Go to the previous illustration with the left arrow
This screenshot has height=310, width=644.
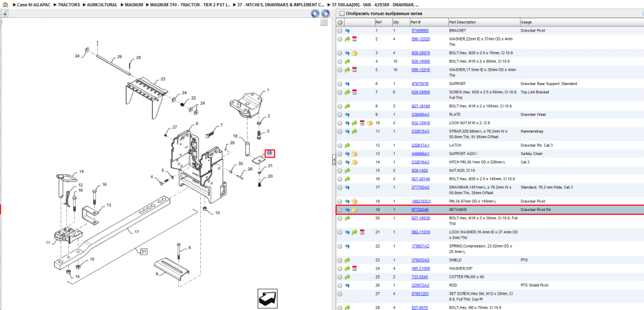coord(315,14)
